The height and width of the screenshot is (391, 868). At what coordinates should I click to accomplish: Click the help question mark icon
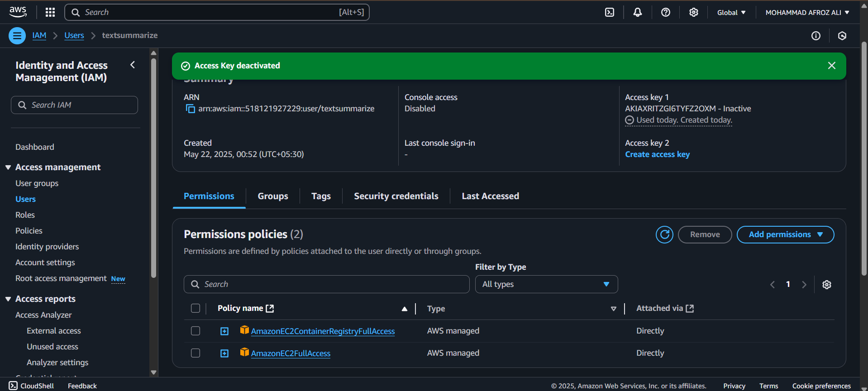665,12
